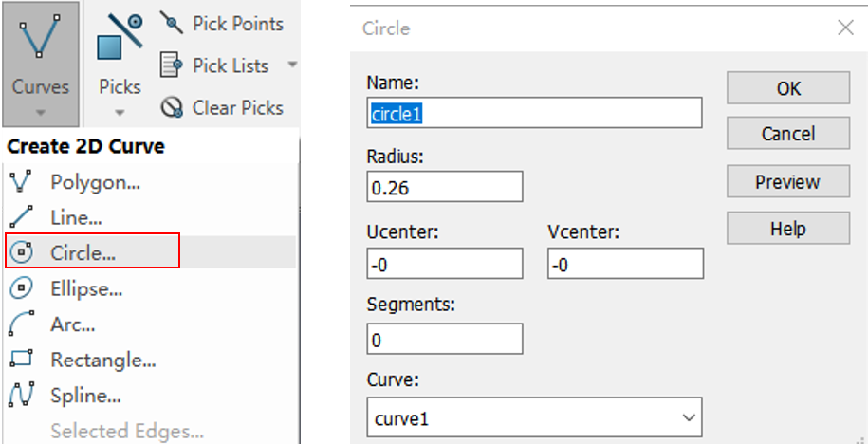Viewport: 868px width, 444px height.
Task: Choose the Polygon curve icon
Action: tap(21, 182)
